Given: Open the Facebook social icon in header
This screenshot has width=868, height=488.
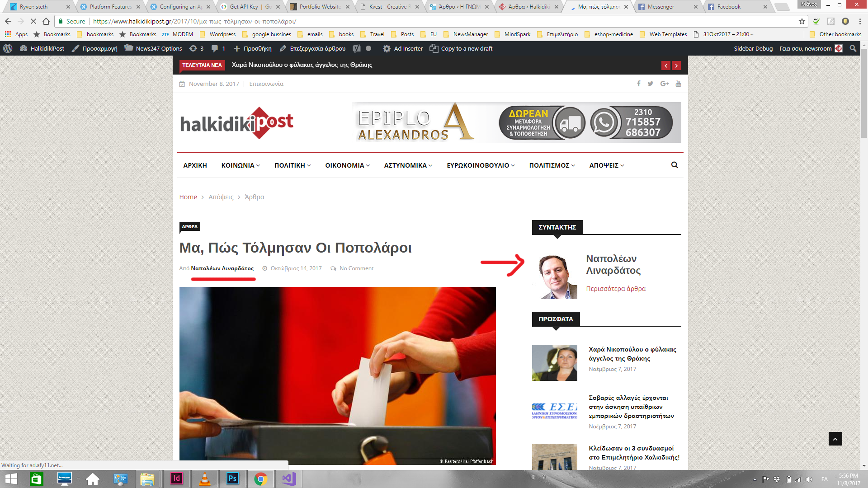Looking at the screenshot, I should point(639,84).
